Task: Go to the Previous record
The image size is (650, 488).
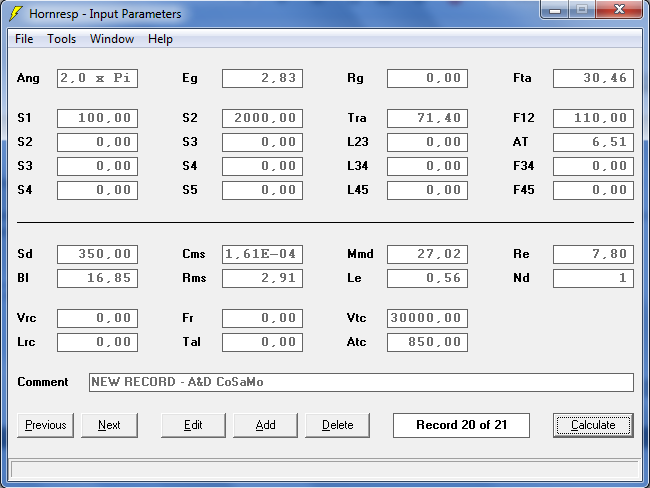Action: coord(45,425)
